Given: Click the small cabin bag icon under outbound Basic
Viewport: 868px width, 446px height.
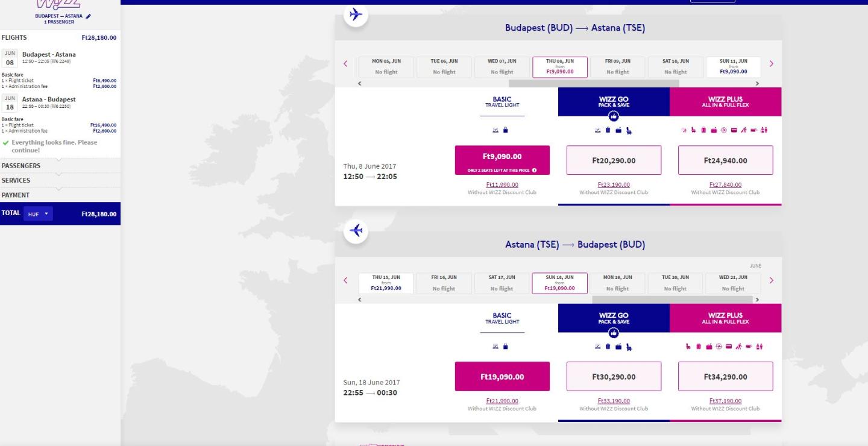Looking at the screenshot, I should [505, 130].
